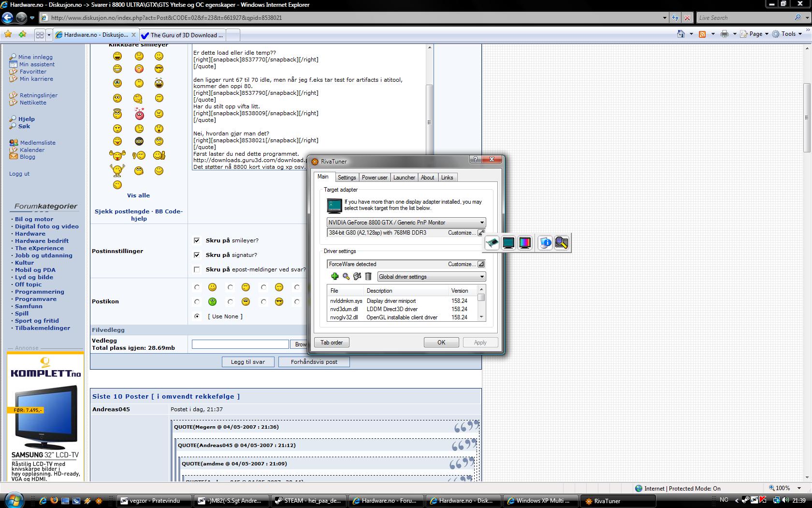This screenshot has height=508, width=812.
Task: Open the Steam window from the taskbar
Action: point(308,501)
